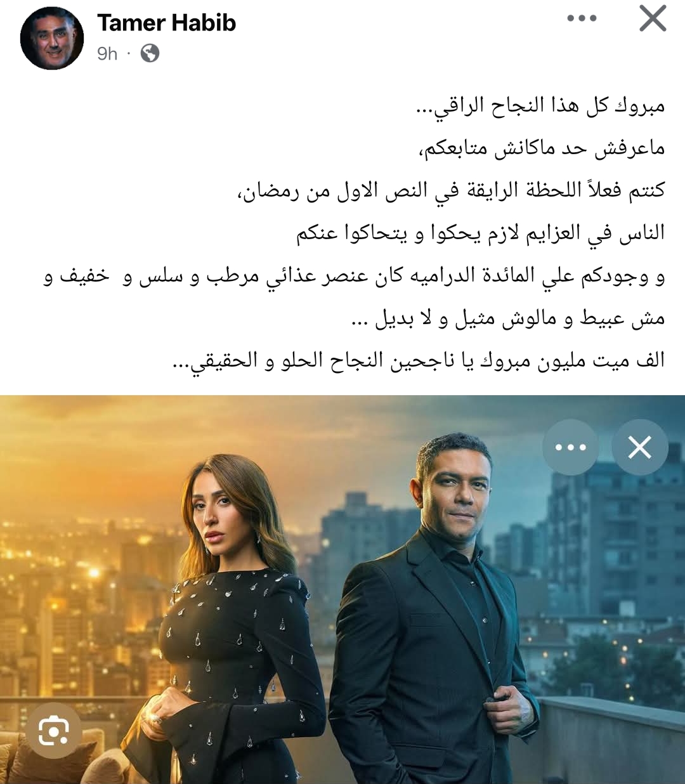This screenshot has width=685, height=784.
Task: Click the line starting مش عبيط
Action: click(508, 318)
